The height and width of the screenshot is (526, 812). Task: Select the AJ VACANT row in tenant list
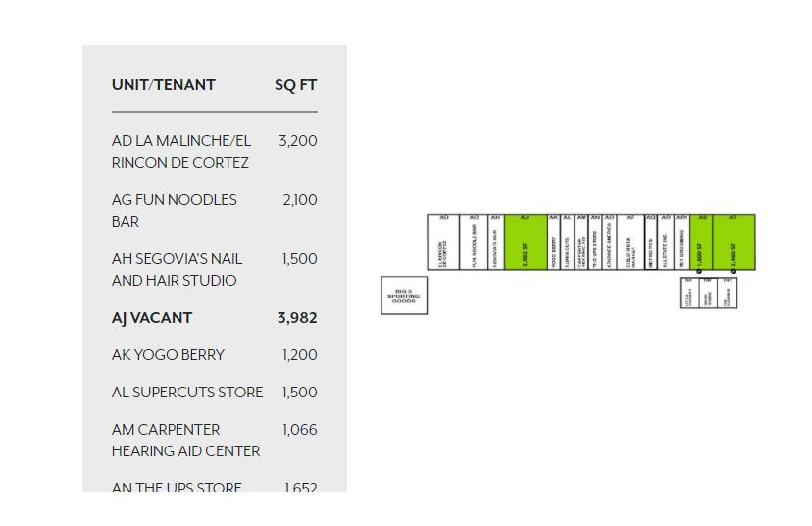152,318
